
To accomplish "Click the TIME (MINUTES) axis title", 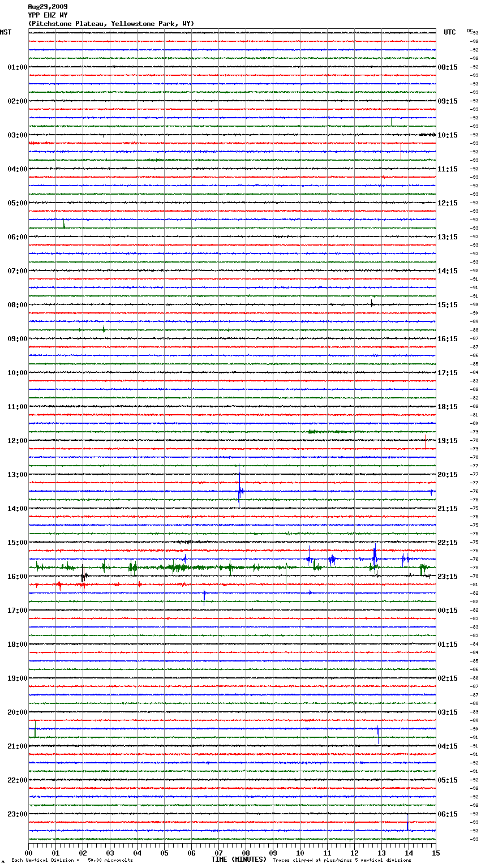I will pyautogui.click(x=239, y=860).
